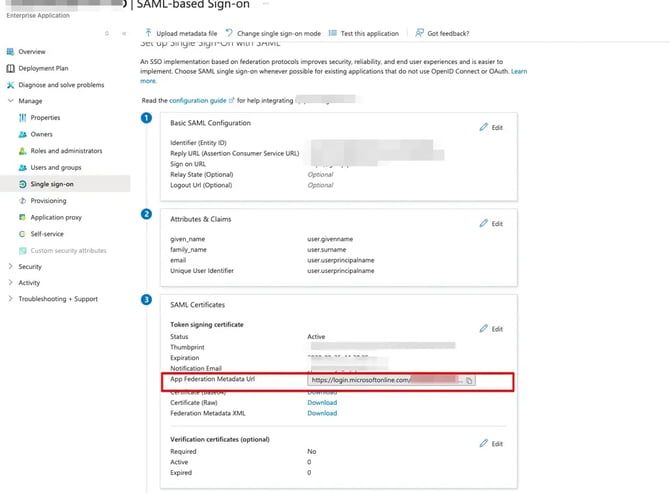Viewport: 670px width, 493px height.
Task: Click pencil icon for Attributes & Claims
Action: (x=483, y=223)
